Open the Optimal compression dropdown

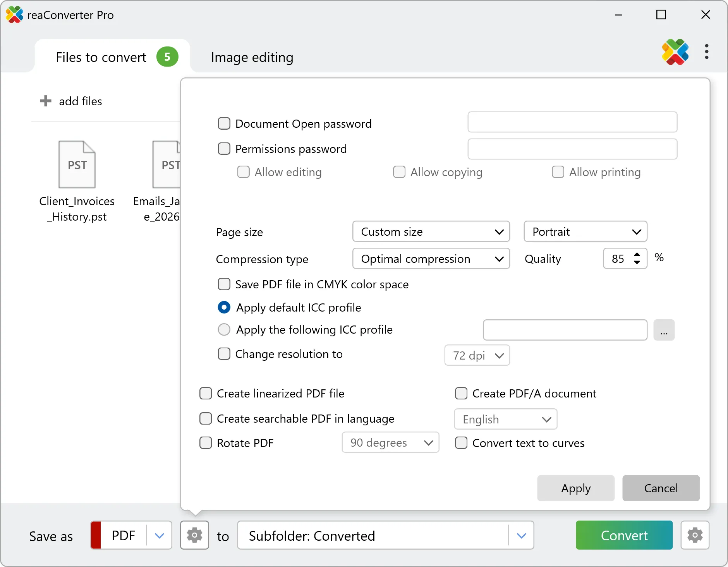431,259
